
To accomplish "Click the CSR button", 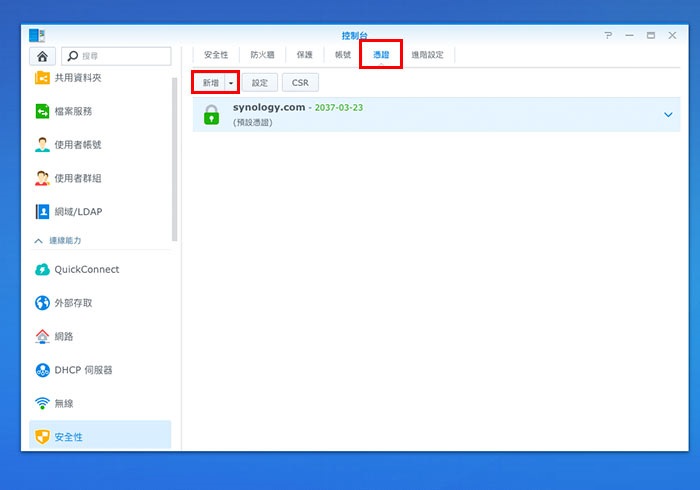I will coord(300,83).
